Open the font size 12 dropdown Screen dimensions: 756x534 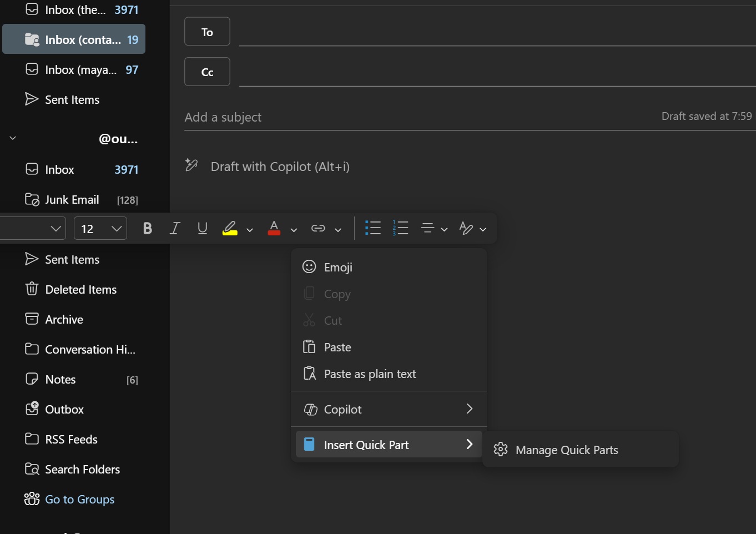pyautogui.click(x=100, y=228)
